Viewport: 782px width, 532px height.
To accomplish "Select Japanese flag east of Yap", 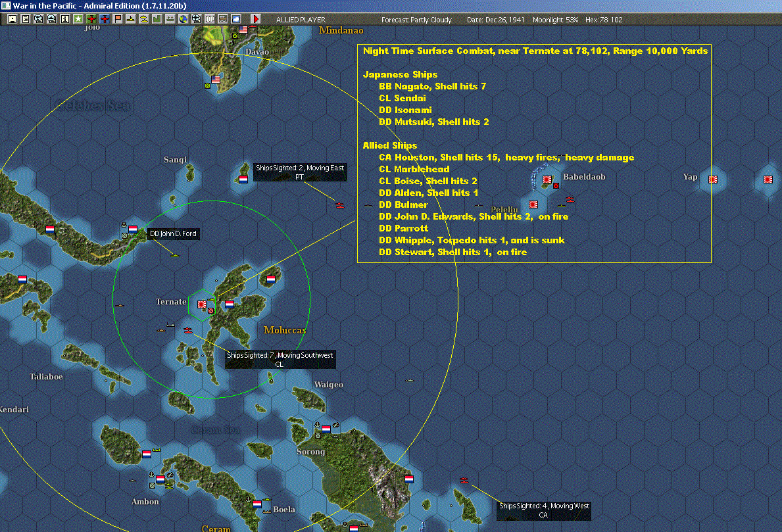I will [x=768, y=180].
